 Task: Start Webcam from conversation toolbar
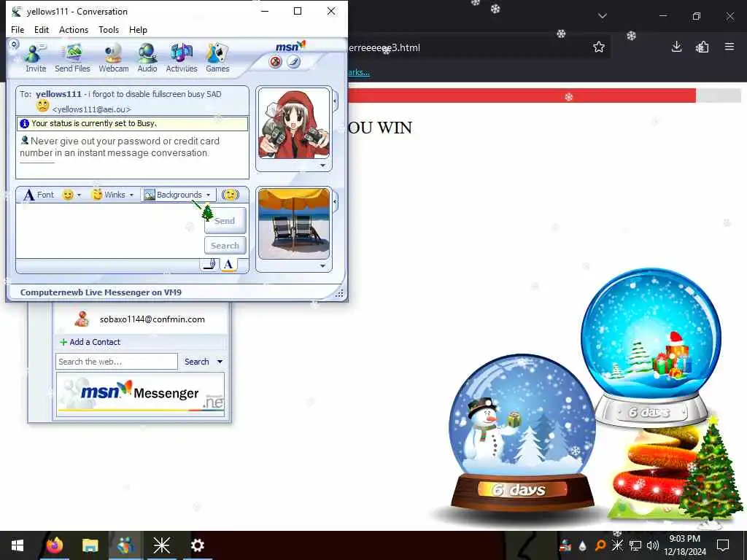click(x=113, y=58)
